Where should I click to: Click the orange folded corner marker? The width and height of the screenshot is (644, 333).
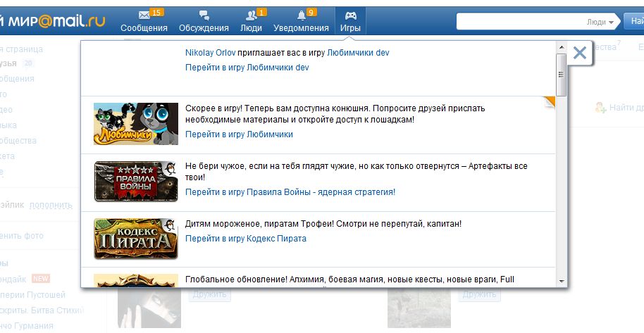pos(550,102)
